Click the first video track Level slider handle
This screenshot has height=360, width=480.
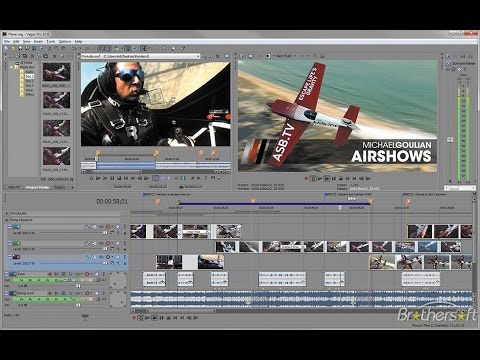[105, 233]
